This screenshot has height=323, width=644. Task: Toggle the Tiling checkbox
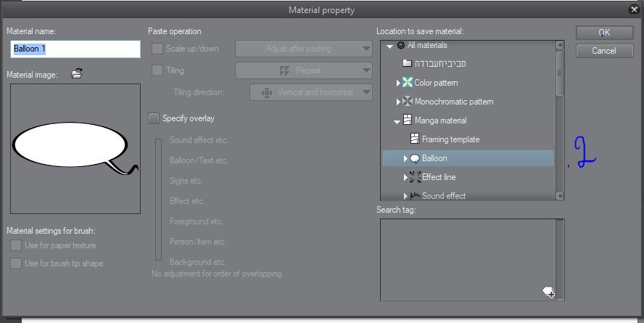click(157, 70)
